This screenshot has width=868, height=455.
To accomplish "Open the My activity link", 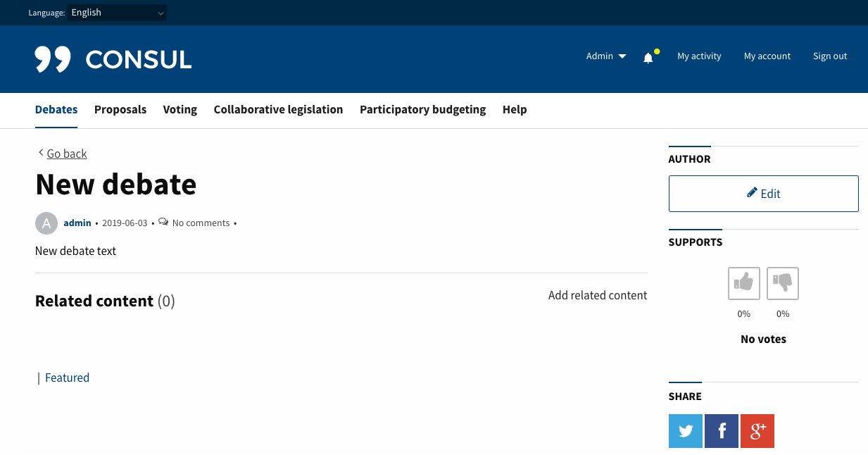I will tap(699, 56).
